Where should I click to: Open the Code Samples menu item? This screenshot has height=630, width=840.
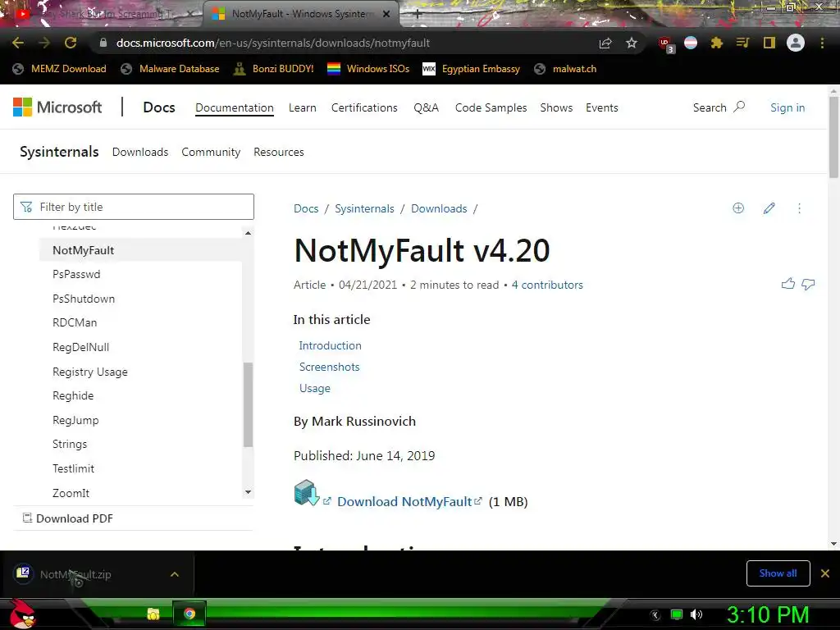coord(491,107)
